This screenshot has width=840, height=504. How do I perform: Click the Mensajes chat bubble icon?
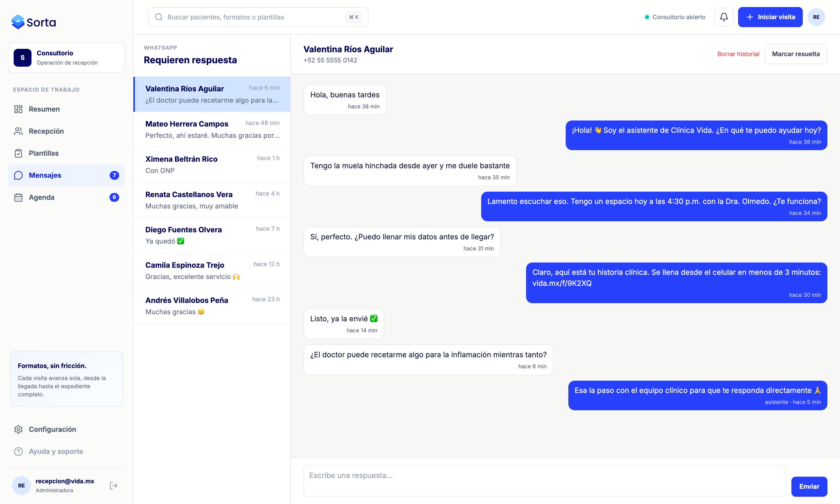coord(18,175)
